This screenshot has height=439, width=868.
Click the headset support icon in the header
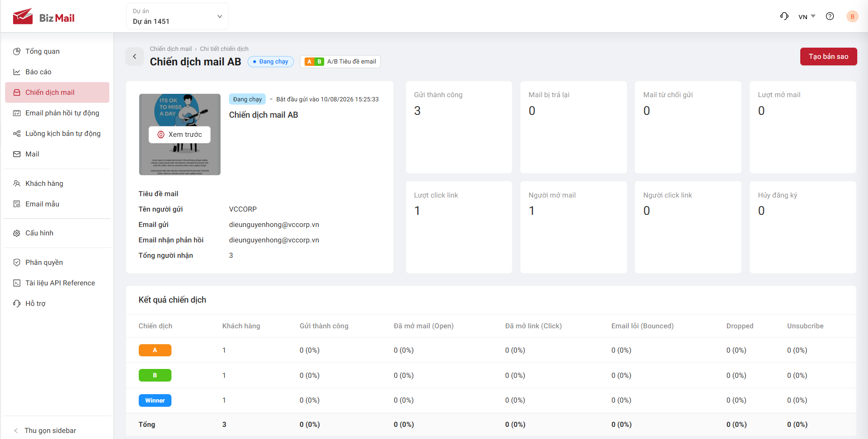tap(784, 16)
